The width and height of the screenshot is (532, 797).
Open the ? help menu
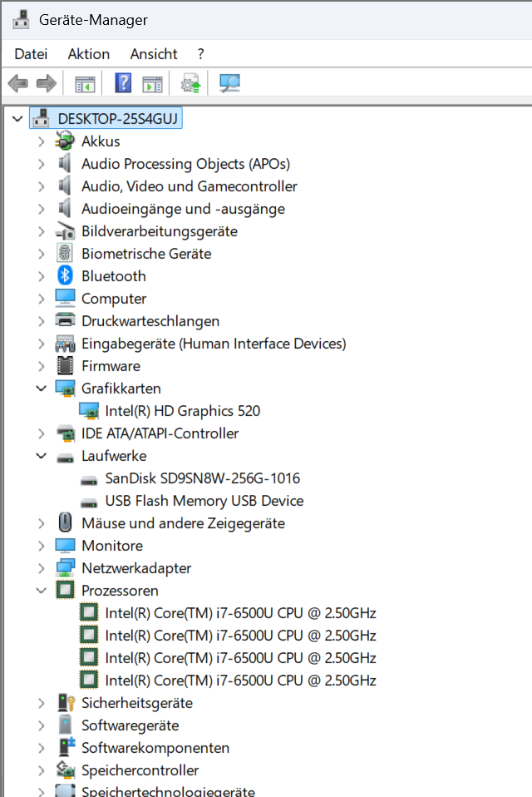(x=201, y=54)
